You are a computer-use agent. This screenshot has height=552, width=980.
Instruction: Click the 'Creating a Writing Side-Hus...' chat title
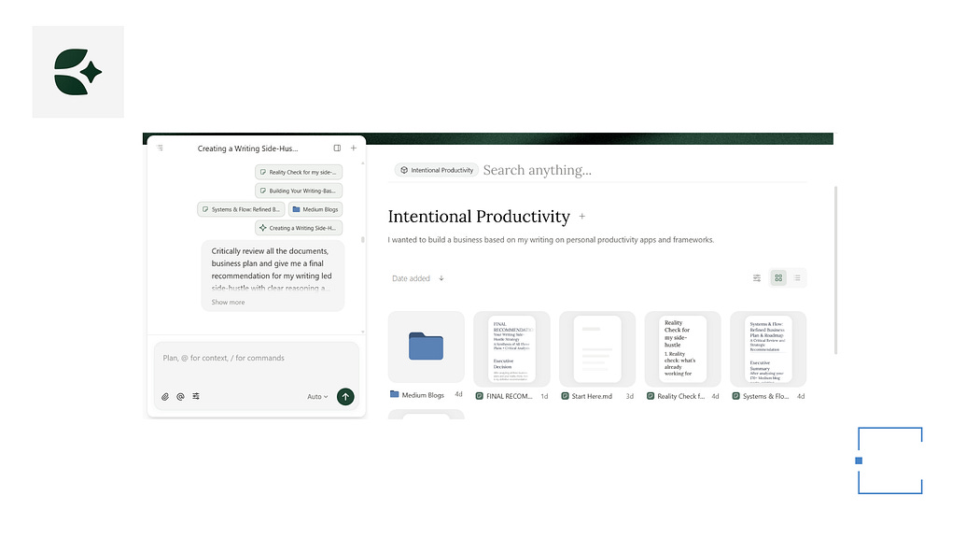[x=247, y=149]
